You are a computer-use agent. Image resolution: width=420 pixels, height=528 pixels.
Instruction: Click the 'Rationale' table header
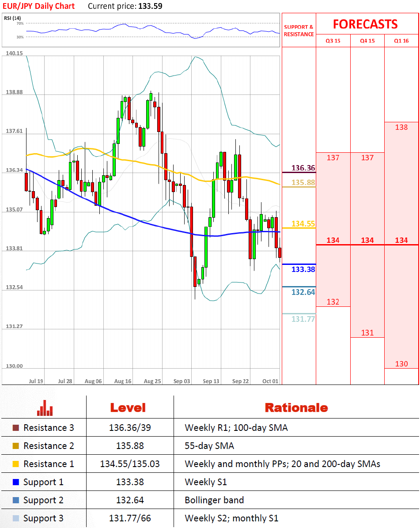pos(296,408)
